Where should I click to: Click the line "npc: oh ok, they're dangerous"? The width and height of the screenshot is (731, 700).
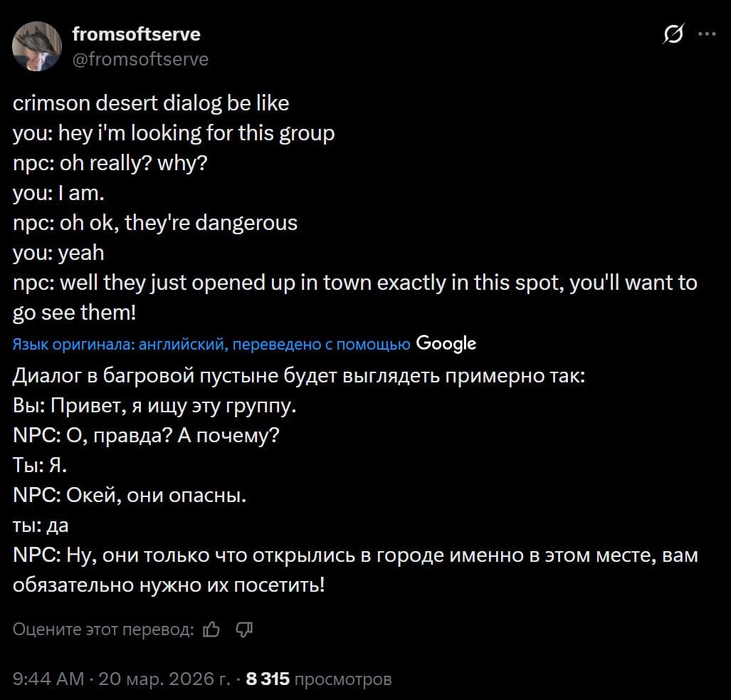pos(155,223)
